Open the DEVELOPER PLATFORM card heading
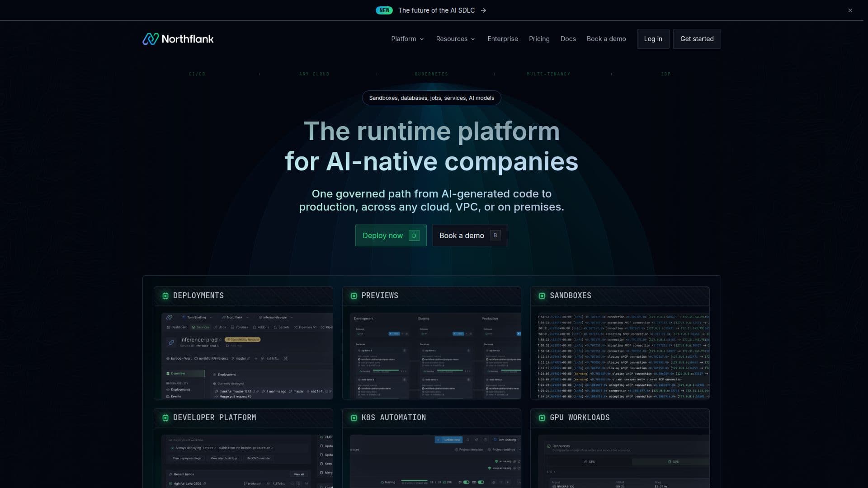The image size is (868, 488). pyautogui.click(x=215, y=418)
